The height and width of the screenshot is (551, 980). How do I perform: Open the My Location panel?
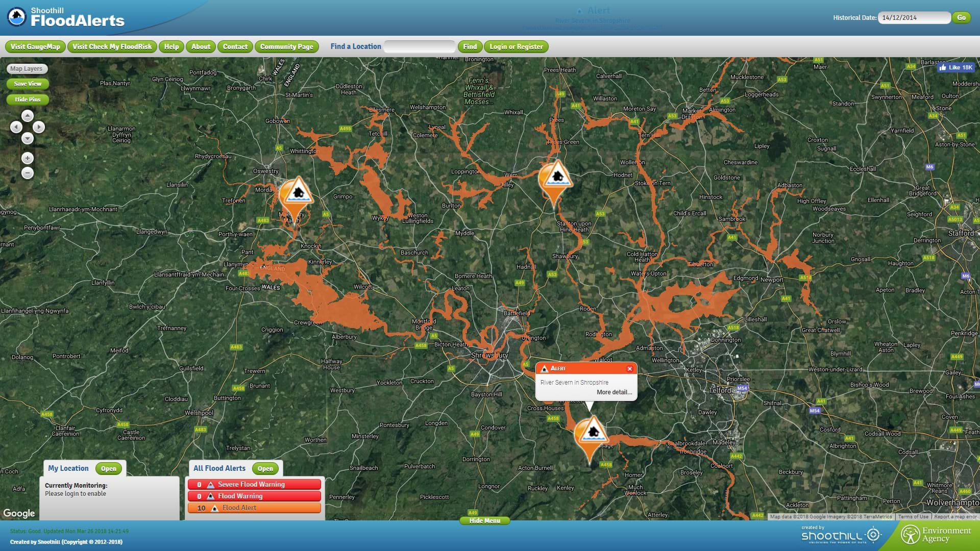(108, 468)
